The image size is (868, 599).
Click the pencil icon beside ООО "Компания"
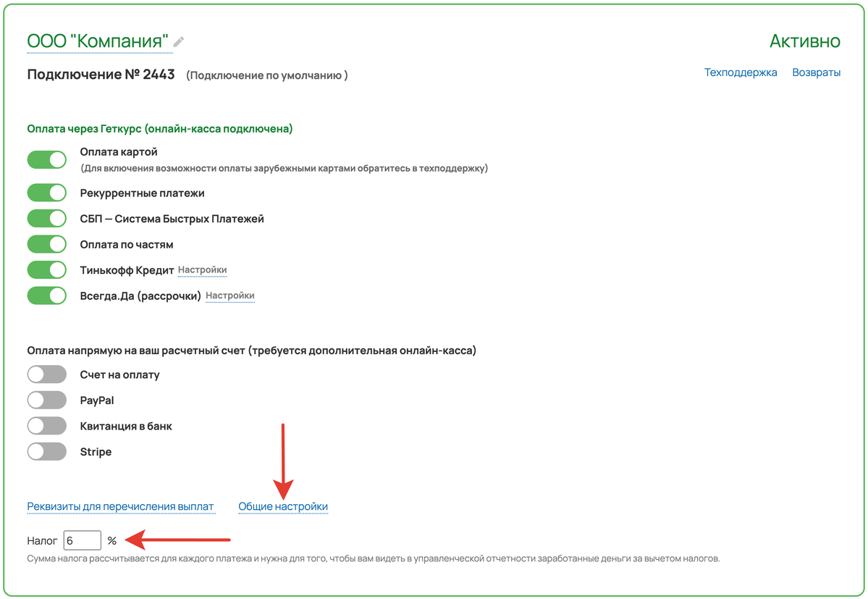[x=178, y=41]
